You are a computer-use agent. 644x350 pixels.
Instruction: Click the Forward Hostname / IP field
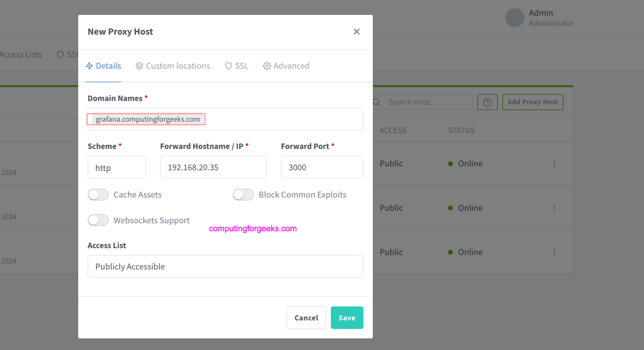[x=213, y=167]
